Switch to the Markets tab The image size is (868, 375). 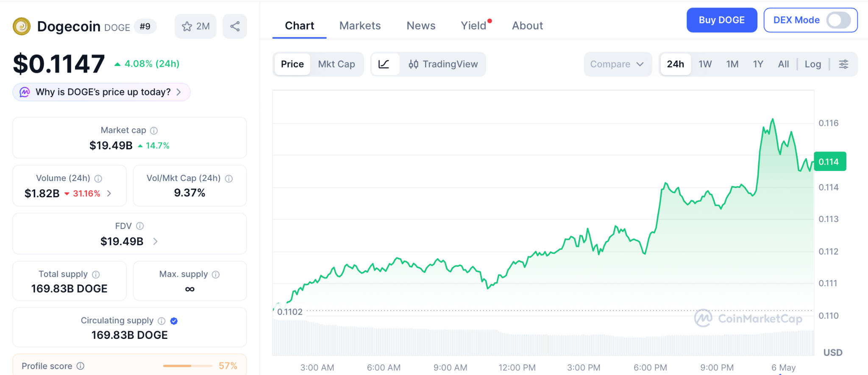pos(360,26)
